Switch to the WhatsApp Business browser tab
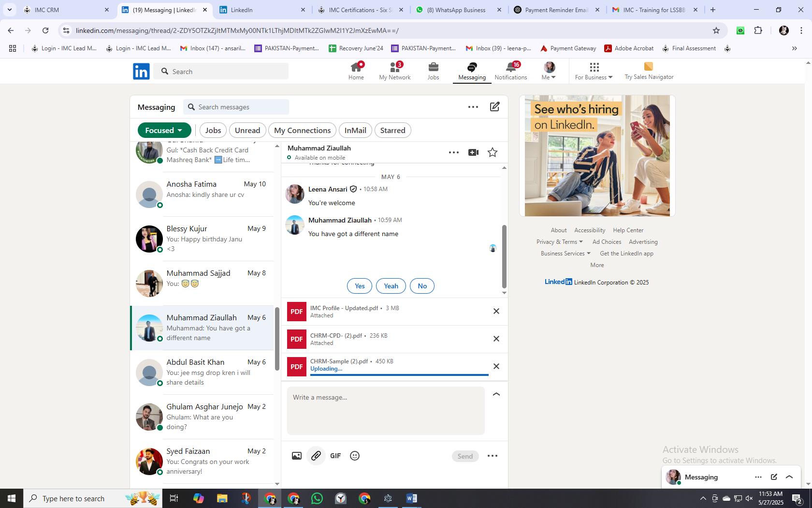Screen dimensions: 812x508 pyautogui.click(x=456, y=10)
